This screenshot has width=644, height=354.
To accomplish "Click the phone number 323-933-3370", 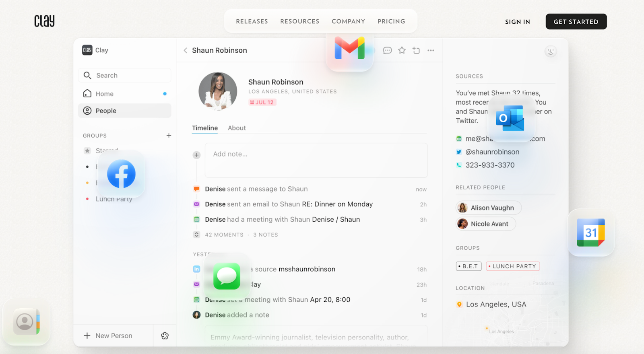I will point(490,165).
